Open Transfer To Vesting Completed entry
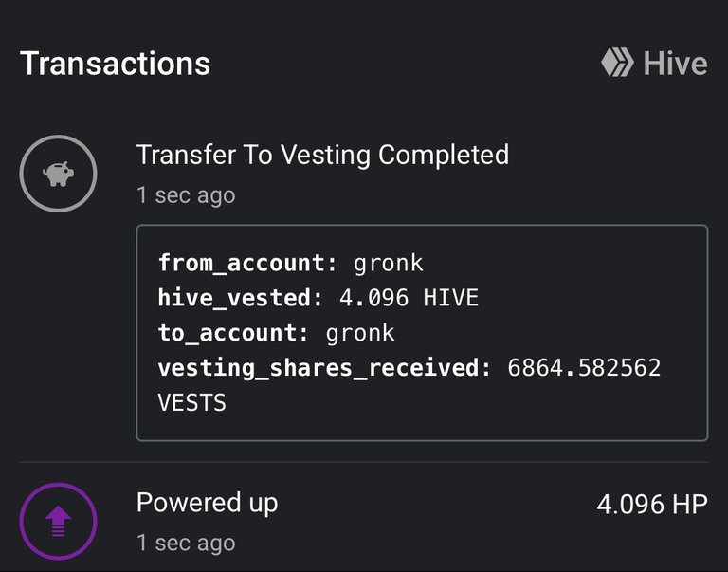This screenshot has width=728, height=572. click(x=322, y=155)
